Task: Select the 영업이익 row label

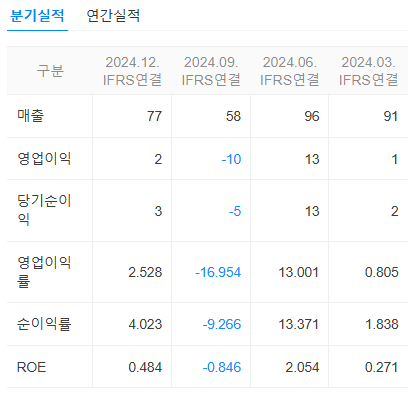Action: point(44,158)
